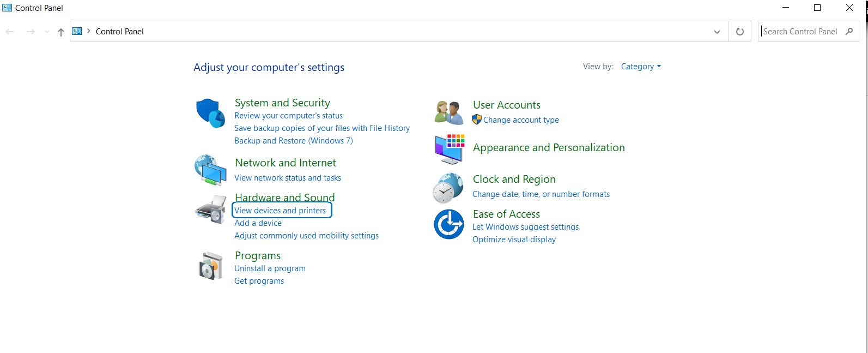868x353 pixels.
Task: Open Appearance and Personalization monitor icon
Action: (450, 148)
